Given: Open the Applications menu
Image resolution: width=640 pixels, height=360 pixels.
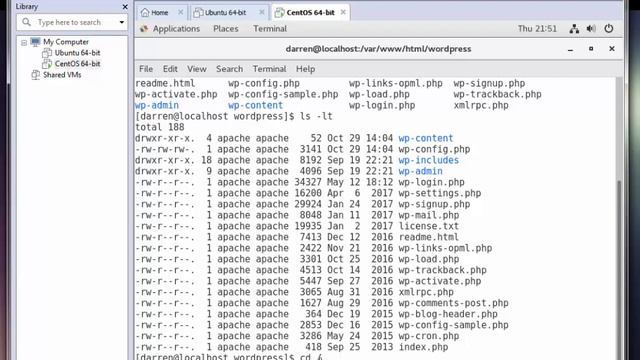Looking at the screenshot, I should pos(176,29).
